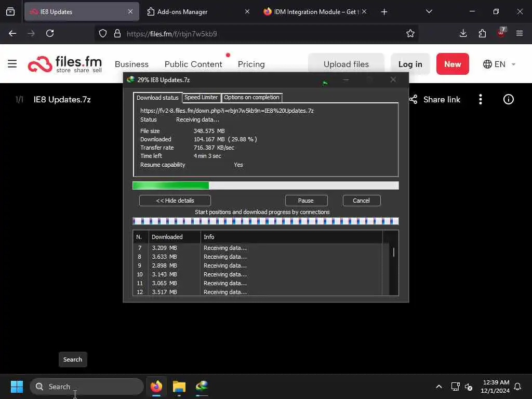The image size is (532, 399).
Task: Open a new browser tab
Action: (x=384, y=12)
